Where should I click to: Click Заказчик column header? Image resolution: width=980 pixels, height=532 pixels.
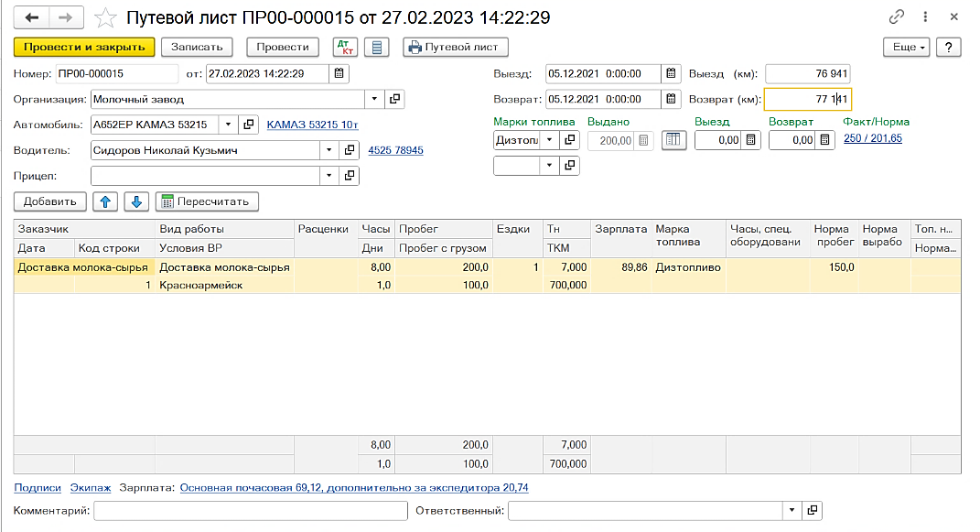tap(84, 229)
